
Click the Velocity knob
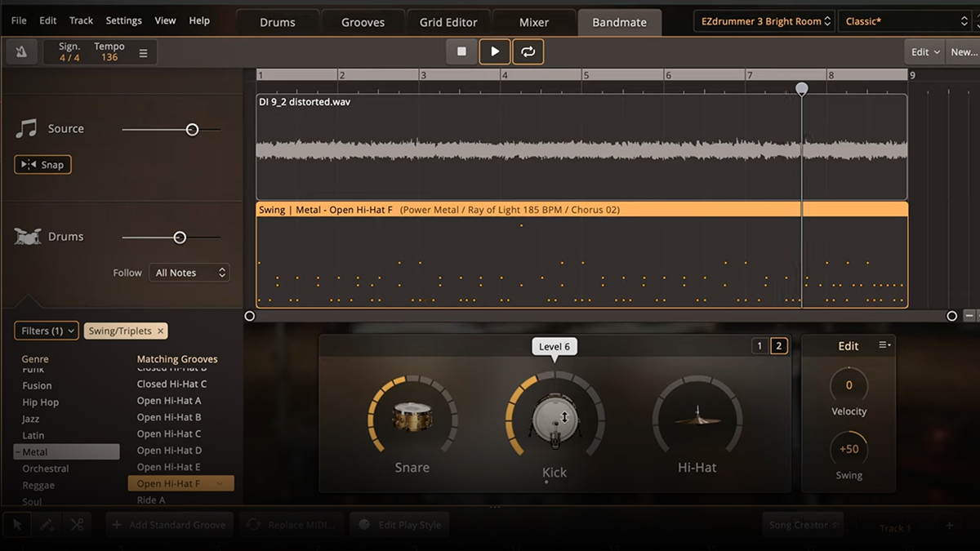849,385
